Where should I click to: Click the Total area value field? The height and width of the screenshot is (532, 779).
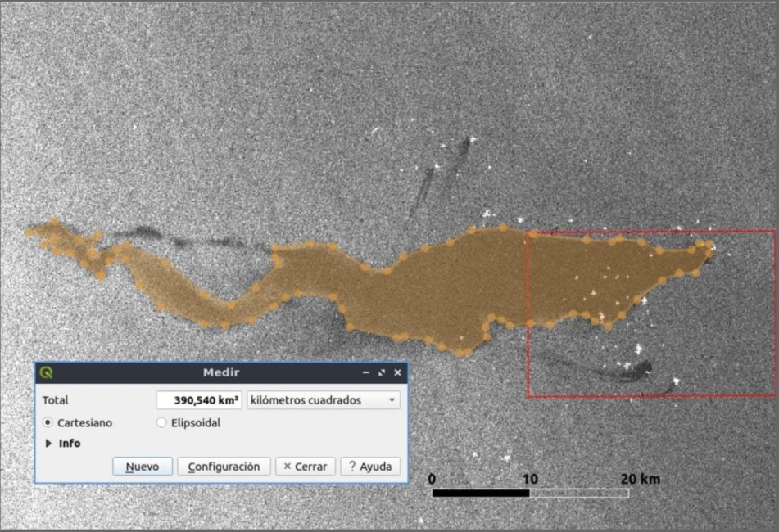coord(199,400)
